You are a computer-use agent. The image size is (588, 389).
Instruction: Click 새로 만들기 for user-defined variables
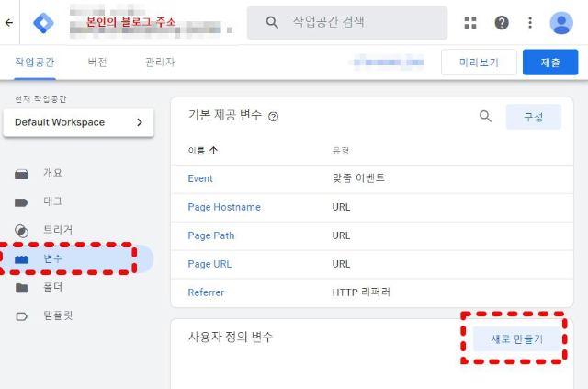pos(516,339)
